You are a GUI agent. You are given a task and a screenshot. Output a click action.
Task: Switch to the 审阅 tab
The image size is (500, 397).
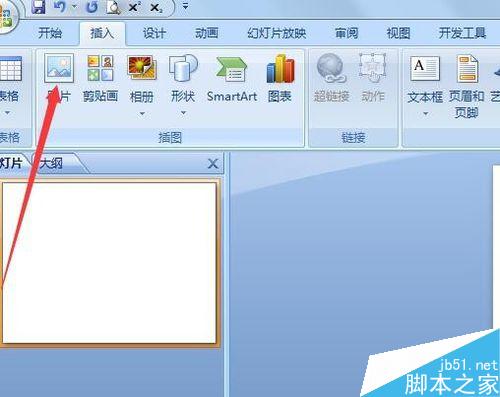pos(347,33)
